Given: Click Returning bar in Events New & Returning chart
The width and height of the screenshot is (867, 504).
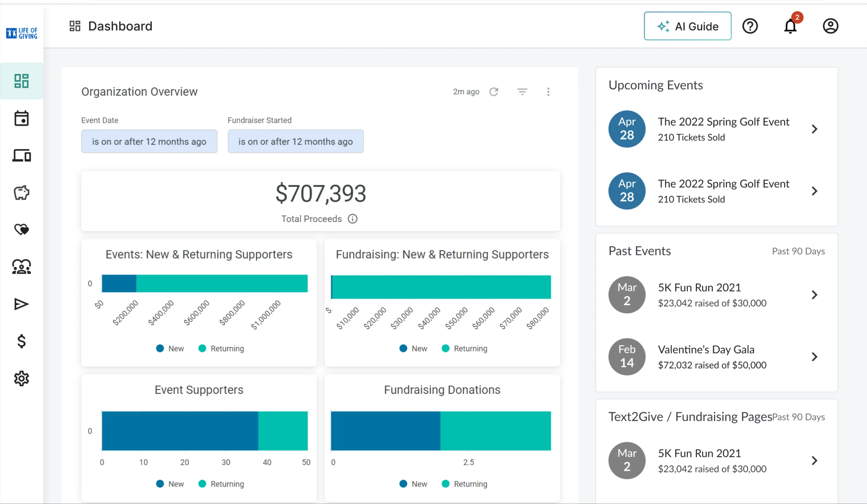Looking at the screenshot, I should [222, 283].
